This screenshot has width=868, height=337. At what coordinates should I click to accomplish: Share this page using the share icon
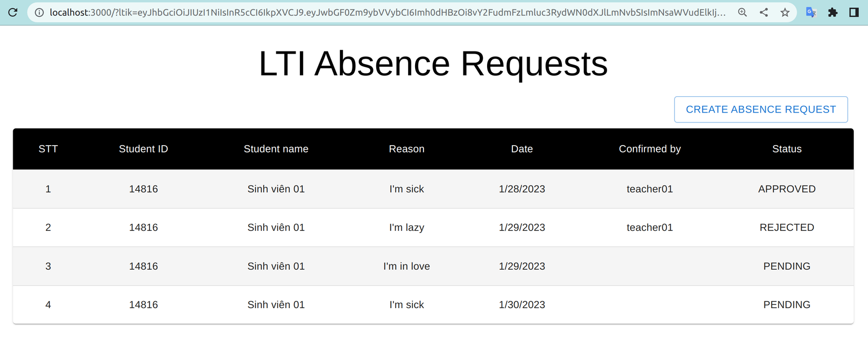[x=764, y=12]
